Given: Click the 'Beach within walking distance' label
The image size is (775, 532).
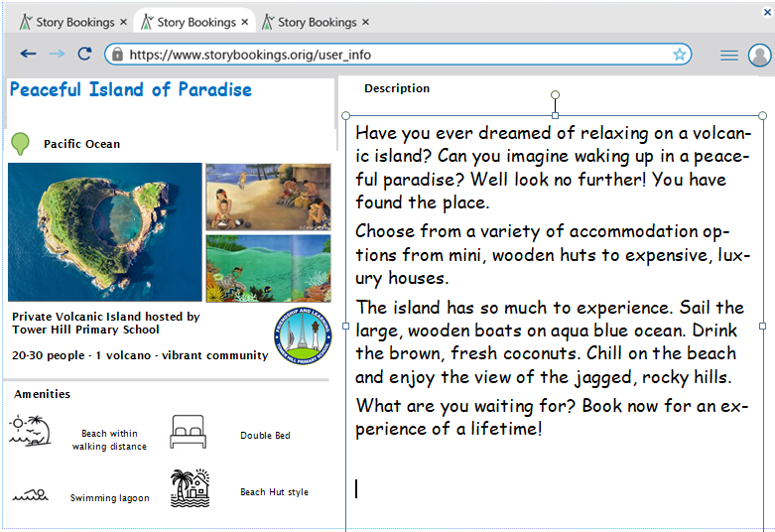Looking at the screenshot, I should coord(109,440).
